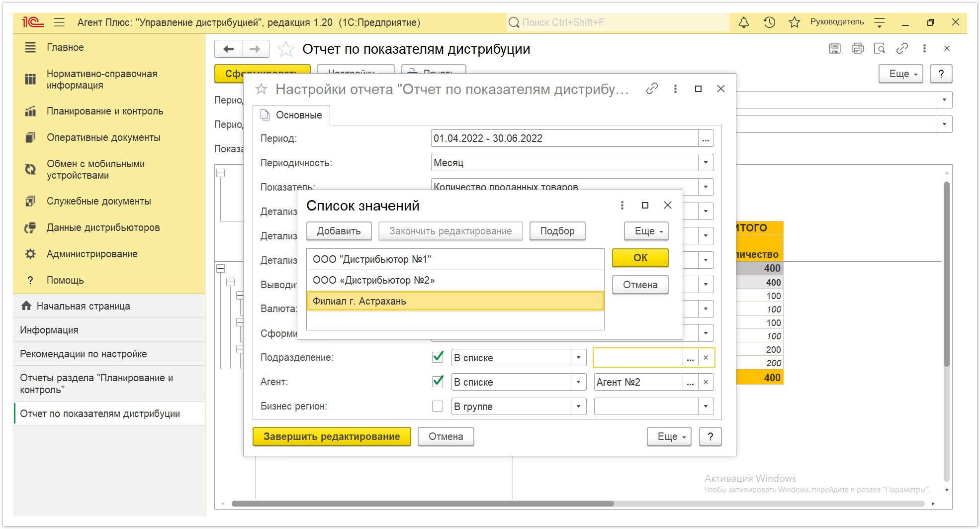
Task: Open Главное section in sidebar
Action: pos(65,47)
